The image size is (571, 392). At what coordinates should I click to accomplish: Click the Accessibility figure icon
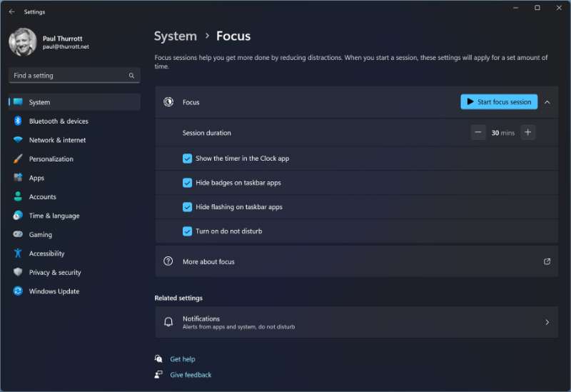click(x=18, y=253)
